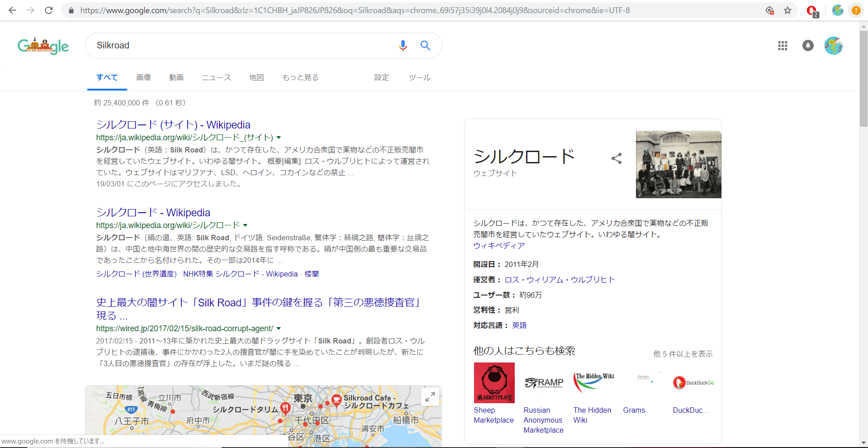Open the もっと見る menu
Image resolution: width=868 pixels, height=448 pixels.
tap(300, 77)
